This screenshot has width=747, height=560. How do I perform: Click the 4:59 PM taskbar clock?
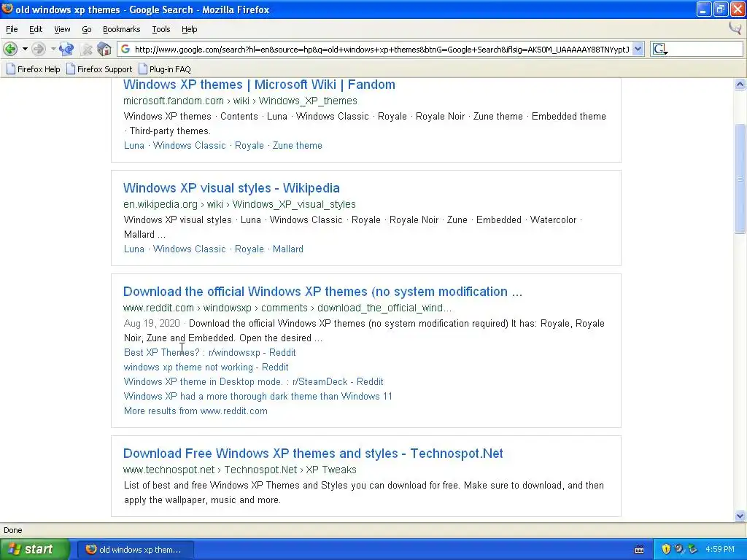[x=720, y=550]
